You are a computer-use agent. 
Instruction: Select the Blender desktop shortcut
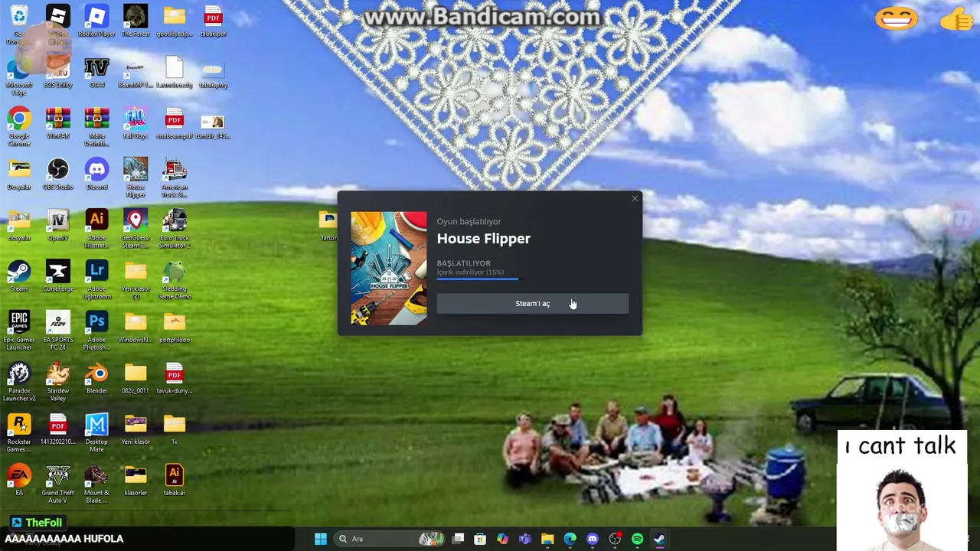(96, 379)
